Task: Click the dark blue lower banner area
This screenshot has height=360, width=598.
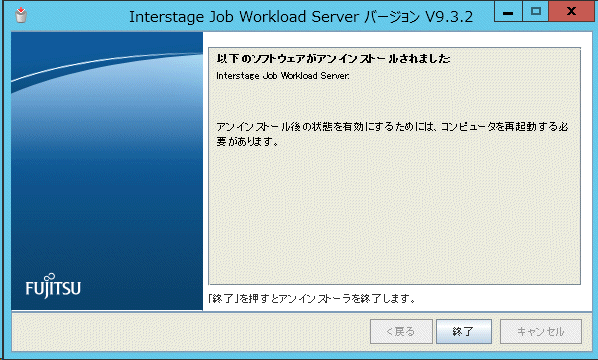Action: coord(107,214)
